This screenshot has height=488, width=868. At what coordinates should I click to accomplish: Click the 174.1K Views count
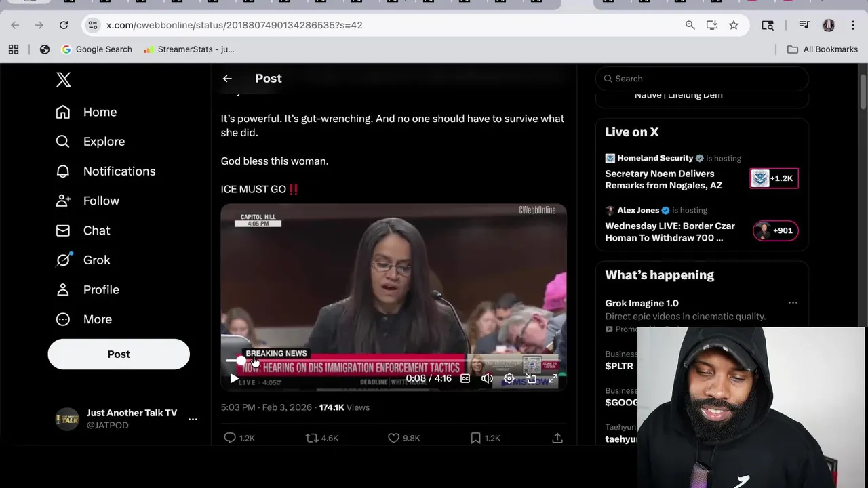(x=344, y=407)
